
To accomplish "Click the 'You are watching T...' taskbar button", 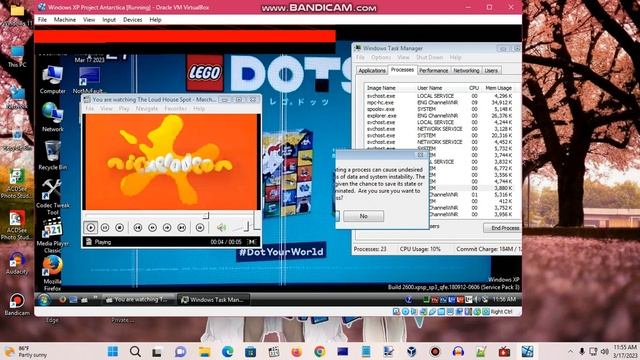I will click(x=137, y=300).
